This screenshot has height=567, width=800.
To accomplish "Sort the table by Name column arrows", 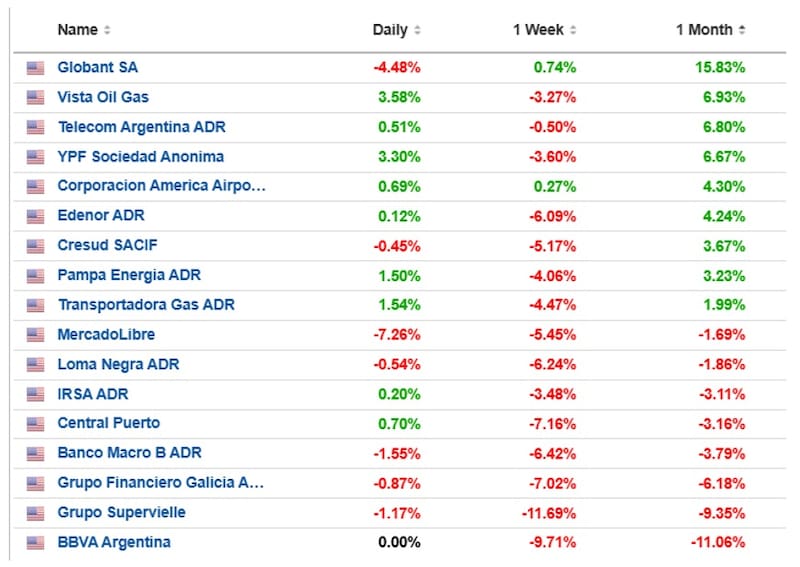I will [107, 30].
